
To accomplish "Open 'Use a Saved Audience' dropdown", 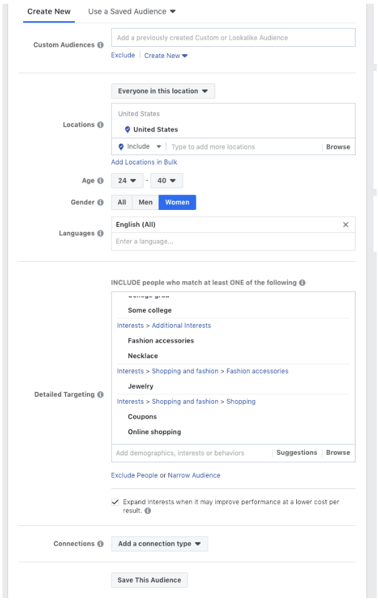I will click(132, 11).
